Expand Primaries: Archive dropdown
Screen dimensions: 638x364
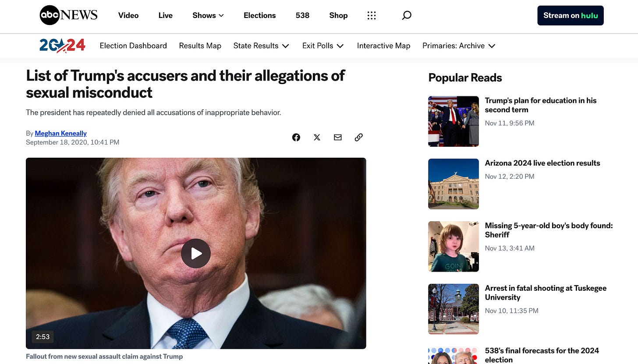[x=459, y=46]
